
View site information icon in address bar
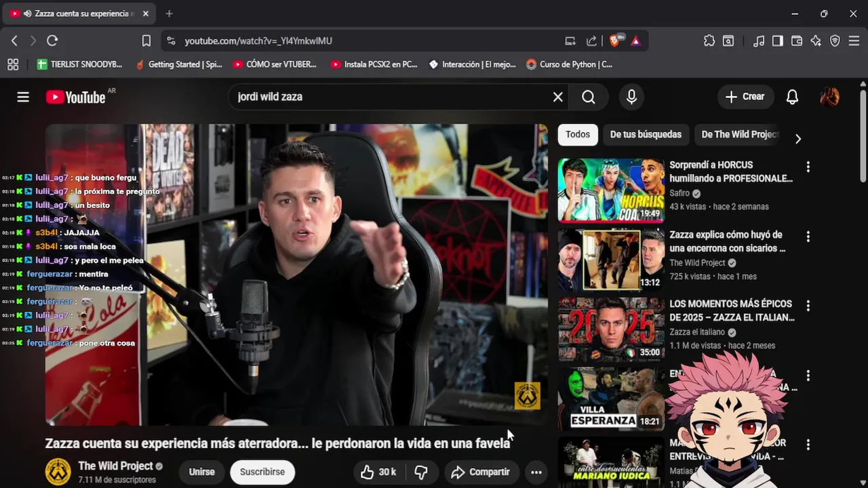(x=171, y=41)
